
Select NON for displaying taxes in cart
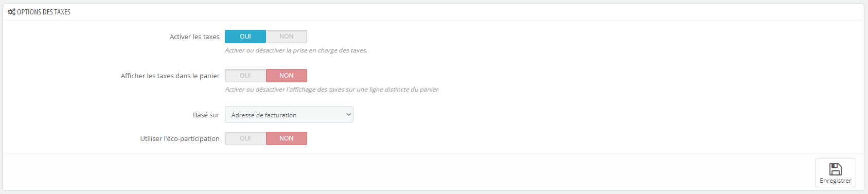tap(287, 76)
